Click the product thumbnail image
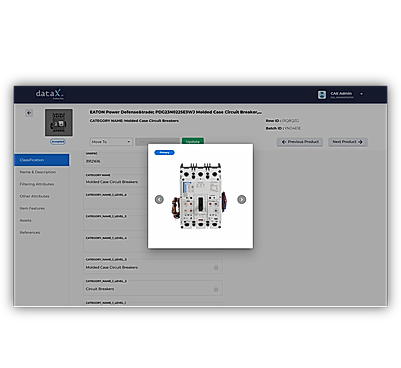Screen dimensions: 401x368 click(x=59, y=122)
